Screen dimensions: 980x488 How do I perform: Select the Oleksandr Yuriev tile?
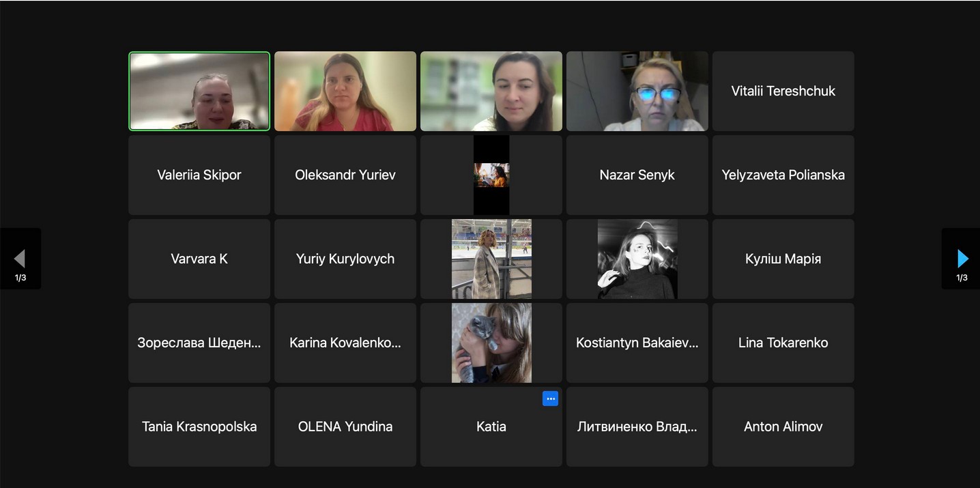point(345,175)
